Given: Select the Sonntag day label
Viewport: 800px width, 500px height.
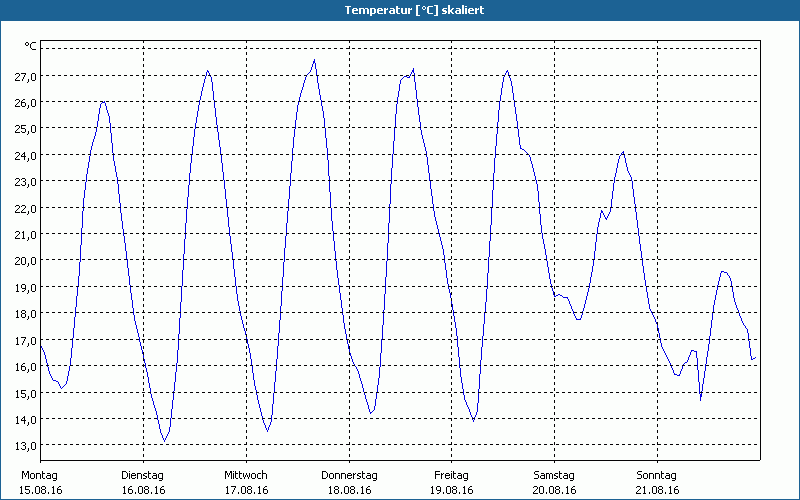Looking at the screenshot, I should (656, 475).
